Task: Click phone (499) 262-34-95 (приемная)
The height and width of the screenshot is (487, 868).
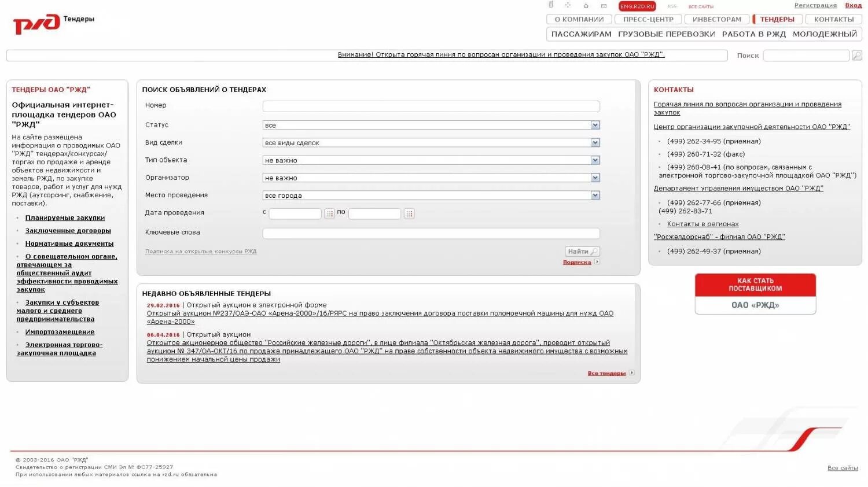Action: click(x=713, y=142)
